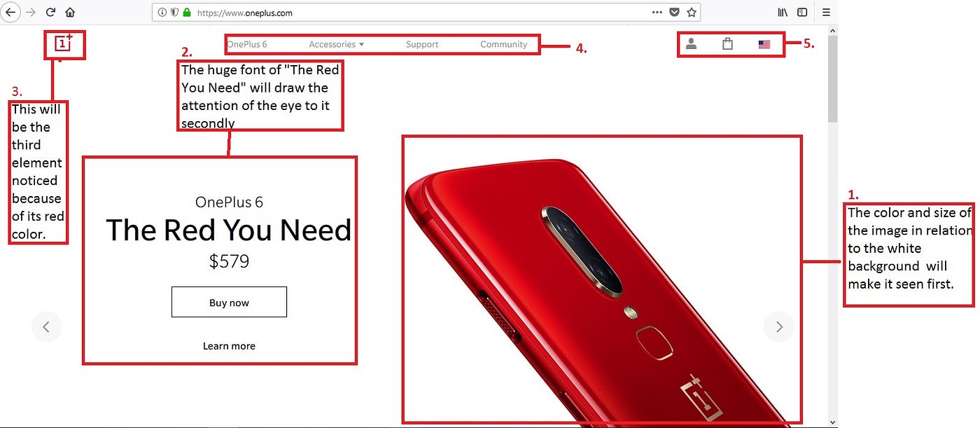Expand the Accessories dropdown menu
The height and width of the screenshot is (428, 980).
point(337,44)
